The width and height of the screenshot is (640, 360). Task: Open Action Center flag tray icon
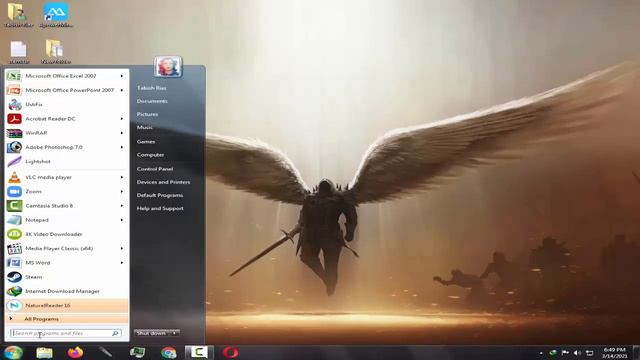click(565, 353)
